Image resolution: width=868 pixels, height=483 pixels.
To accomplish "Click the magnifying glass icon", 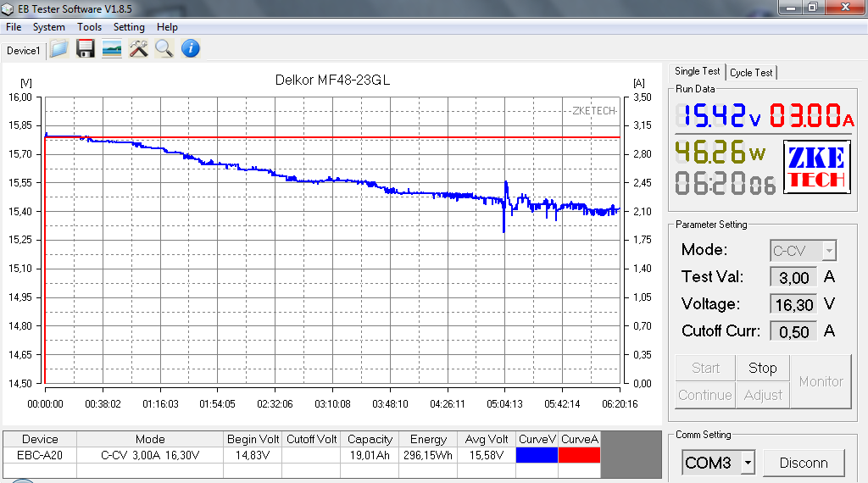I will (164, 49).
